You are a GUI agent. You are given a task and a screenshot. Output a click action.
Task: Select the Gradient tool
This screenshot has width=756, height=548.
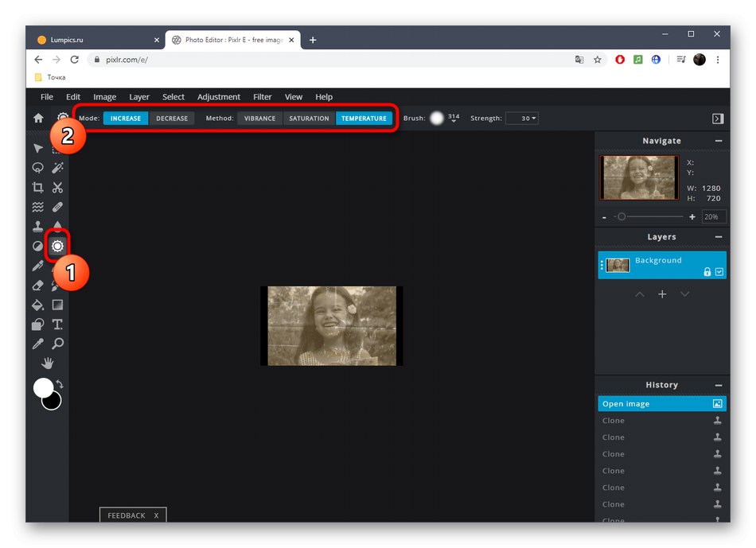pyautogui.click(x=57, y=305)
